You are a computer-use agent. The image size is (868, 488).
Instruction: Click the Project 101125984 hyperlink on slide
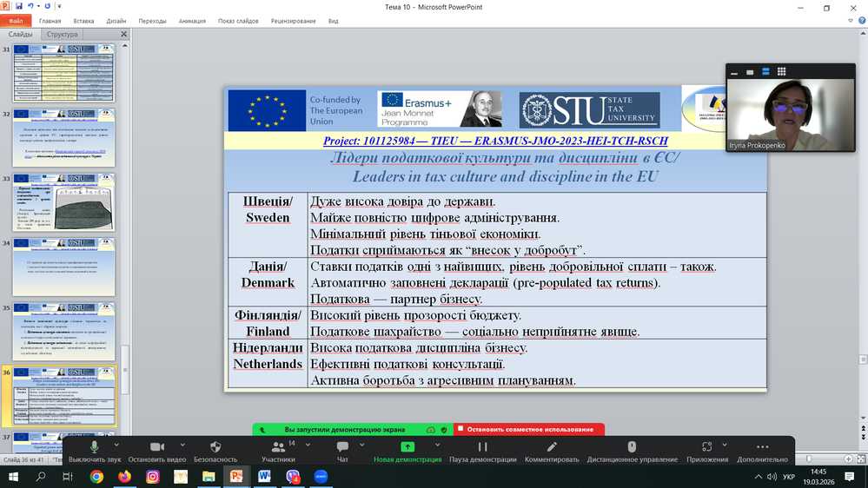495,141
